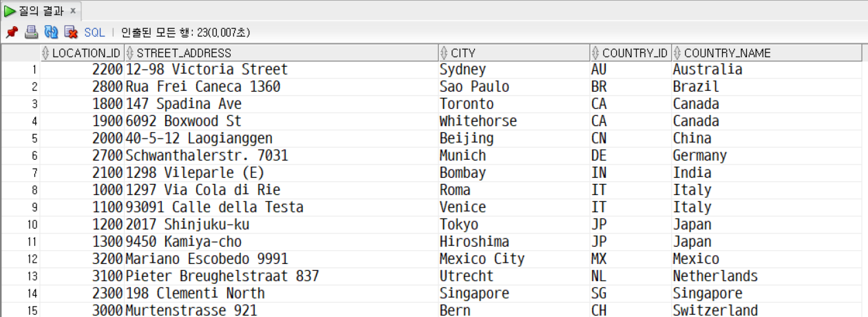Select the Sydney city cell

click(514, 70)
